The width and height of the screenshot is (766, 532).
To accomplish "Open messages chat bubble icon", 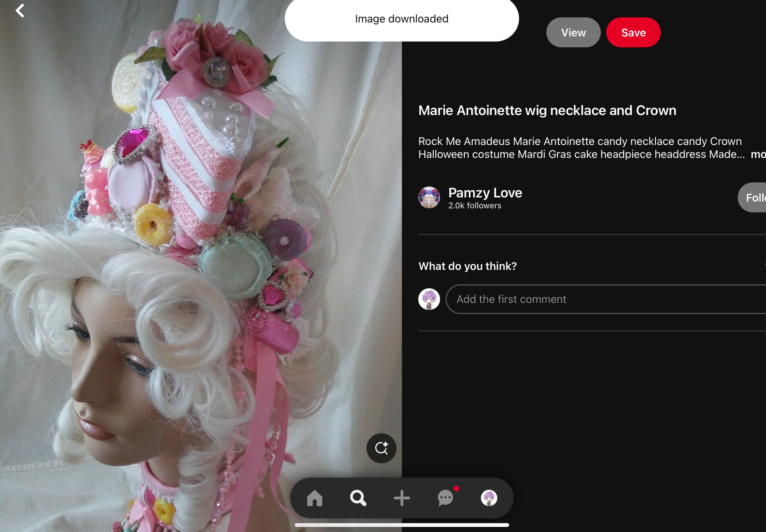I will coord(445,498).
